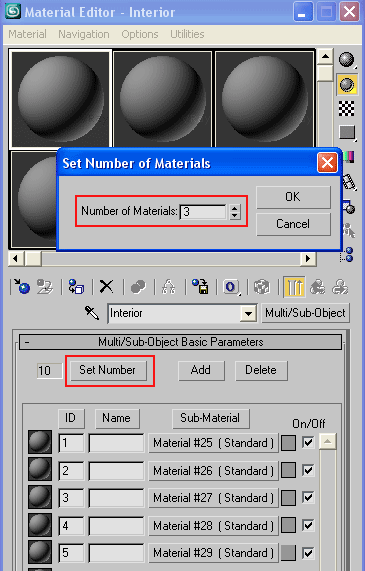Click color swatch for Material #25
The width and height of the screenshot is (365, 571).
289,443
